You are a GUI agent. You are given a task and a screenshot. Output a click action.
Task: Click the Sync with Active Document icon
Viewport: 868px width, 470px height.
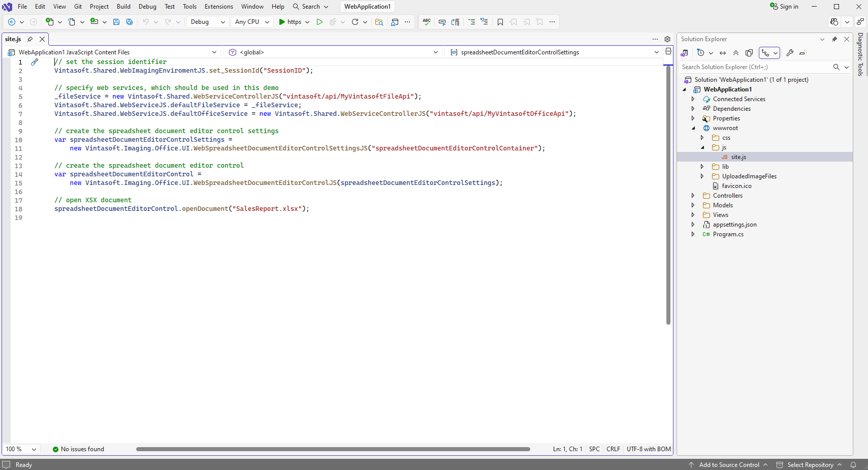tap(723, 53)
